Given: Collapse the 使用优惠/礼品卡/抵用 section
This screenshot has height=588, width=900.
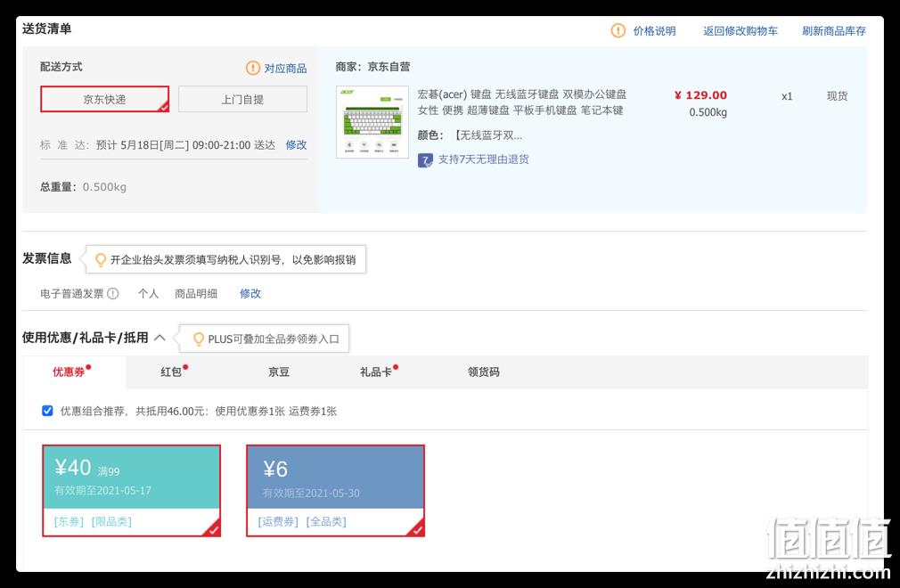Looking at the screenshot, I should 160,338.
